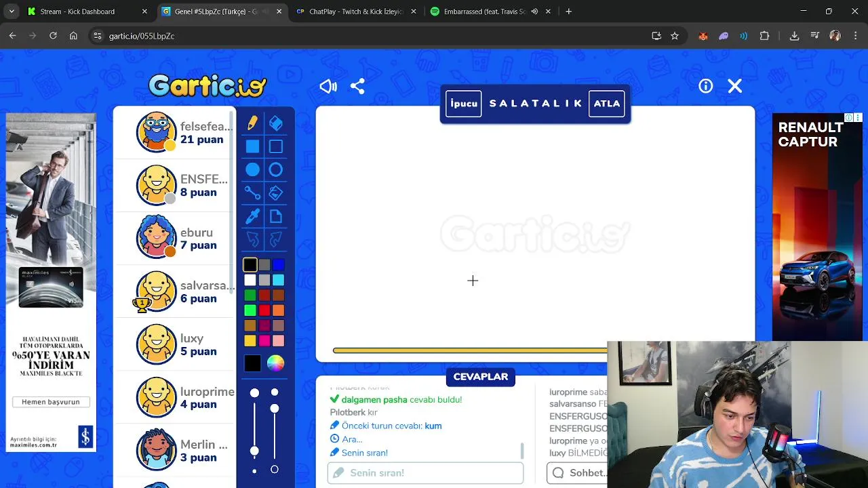This screenshot has width=868, height=488.
Task: Open the browser extensions puzzle menu
Action: [765, 36]
